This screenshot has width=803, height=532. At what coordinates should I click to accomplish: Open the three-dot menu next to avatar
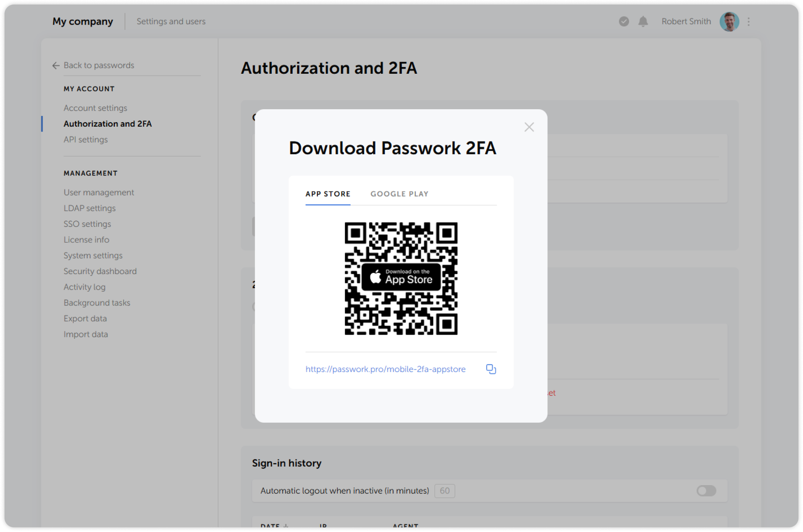click(x=748, y=22)
